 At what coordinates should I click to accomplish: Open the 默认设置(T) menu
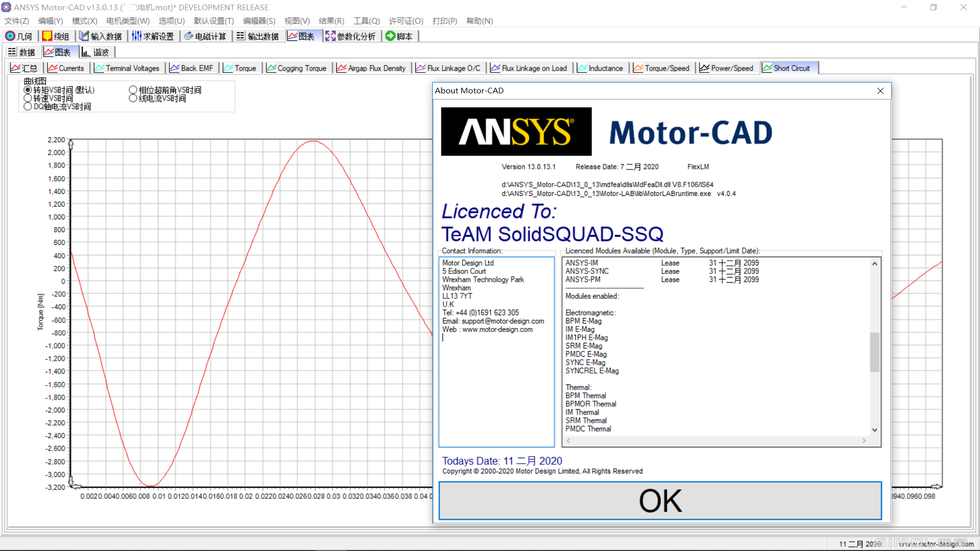[x=214, y=21]
